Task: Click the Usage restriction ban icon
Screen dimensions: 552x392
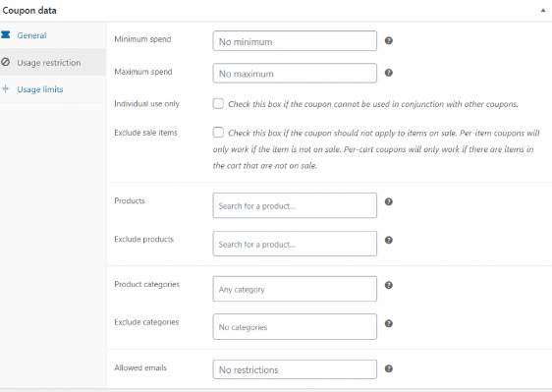Action: (x=5, y=62)
